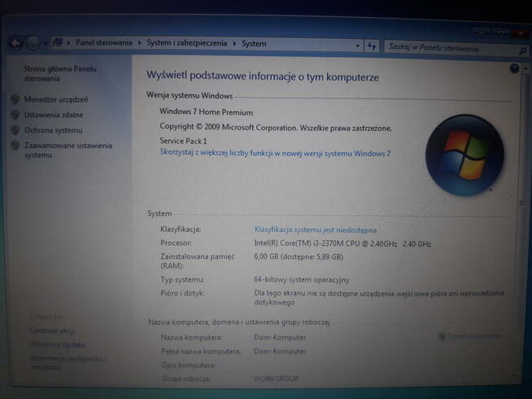Select 'System i zabezpieczenia' breadcrumb
This screenshot has width=532, height=399.
186,43
